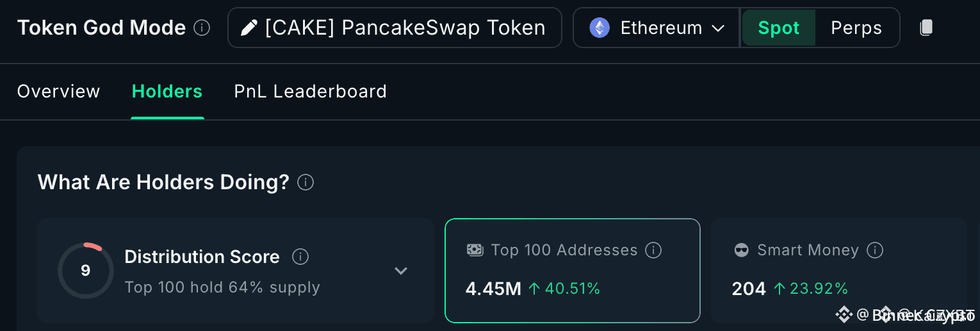Viewport: 980px width, 331px height.
Task: Select the Smart Money card
Action: 838,271
